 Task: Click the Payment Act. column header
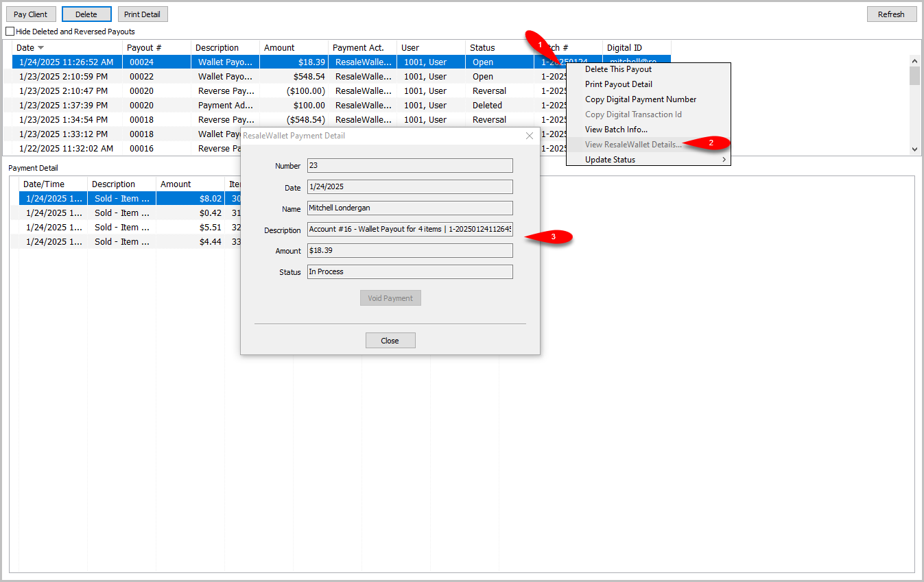point(363,48)
